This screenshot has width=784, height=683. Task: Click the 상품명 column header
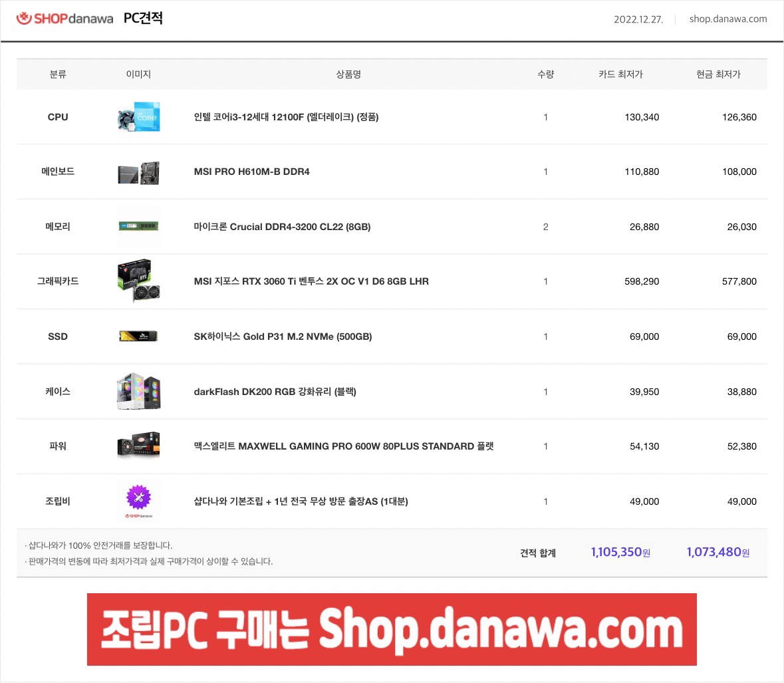348,74
